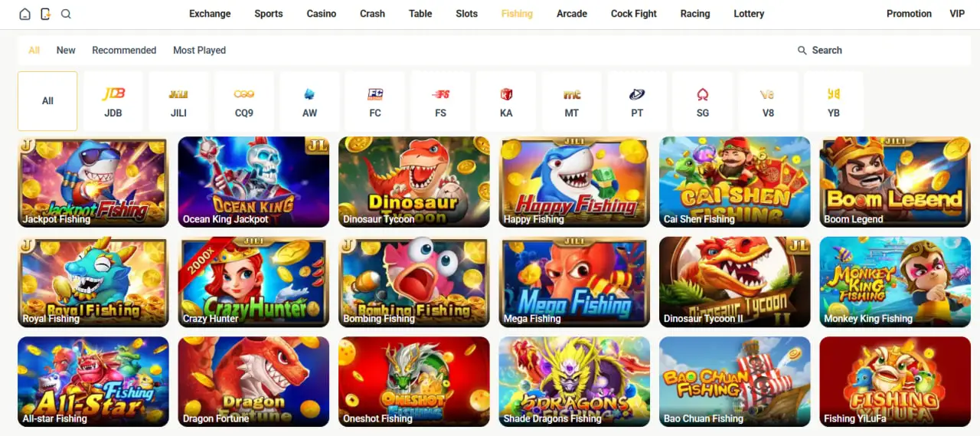
Task: Show Most Played games tab
Action: tap(199, 50)
